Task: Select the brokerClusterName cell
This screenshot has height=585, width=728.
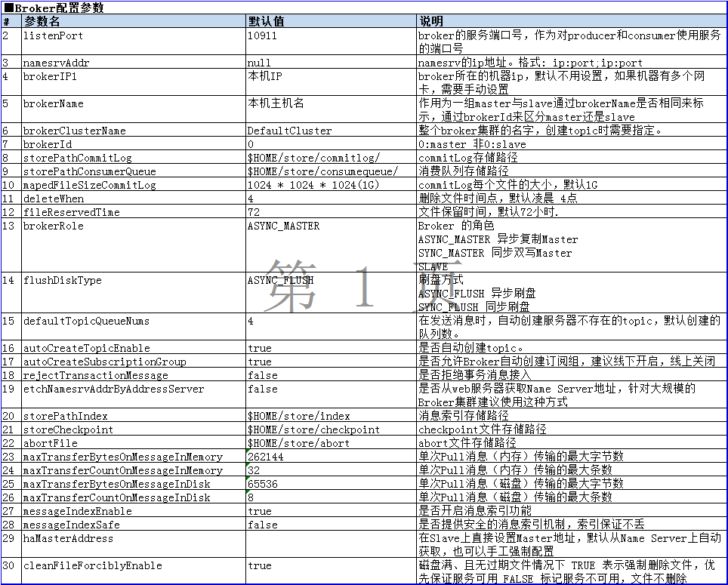Action: (x=134, y=130)
